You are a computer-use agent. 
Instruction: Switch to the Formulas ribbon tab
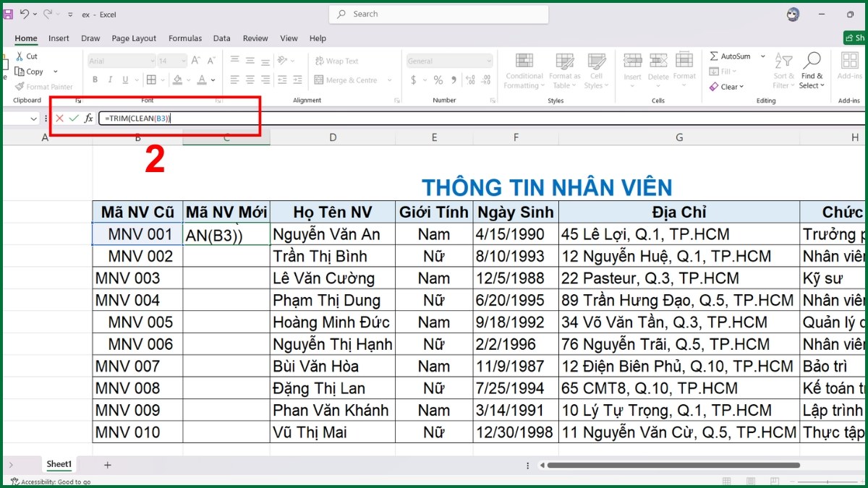click(185, 38)
